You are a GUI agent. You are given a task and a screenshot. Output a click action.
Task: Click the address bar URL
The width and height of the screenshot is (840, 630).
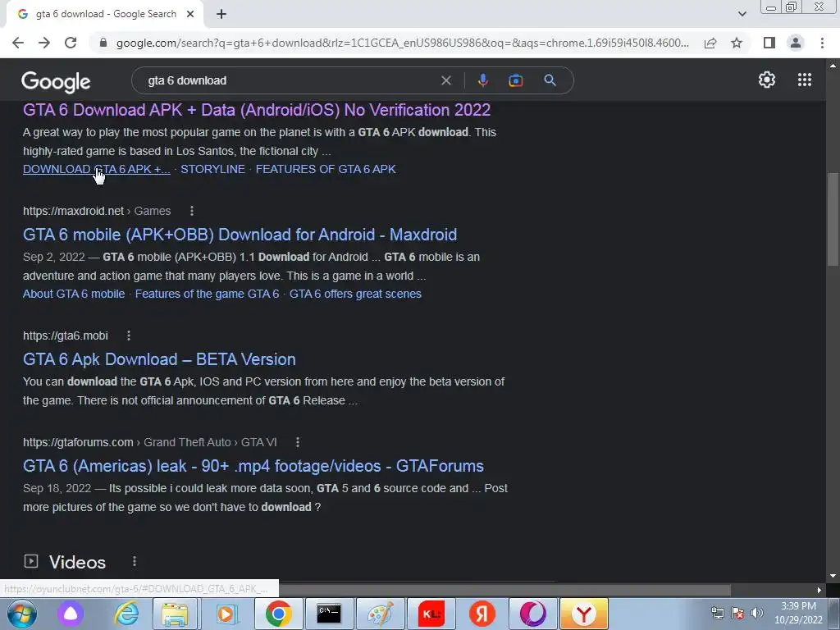pyautogui.click(x=403, y=43)
